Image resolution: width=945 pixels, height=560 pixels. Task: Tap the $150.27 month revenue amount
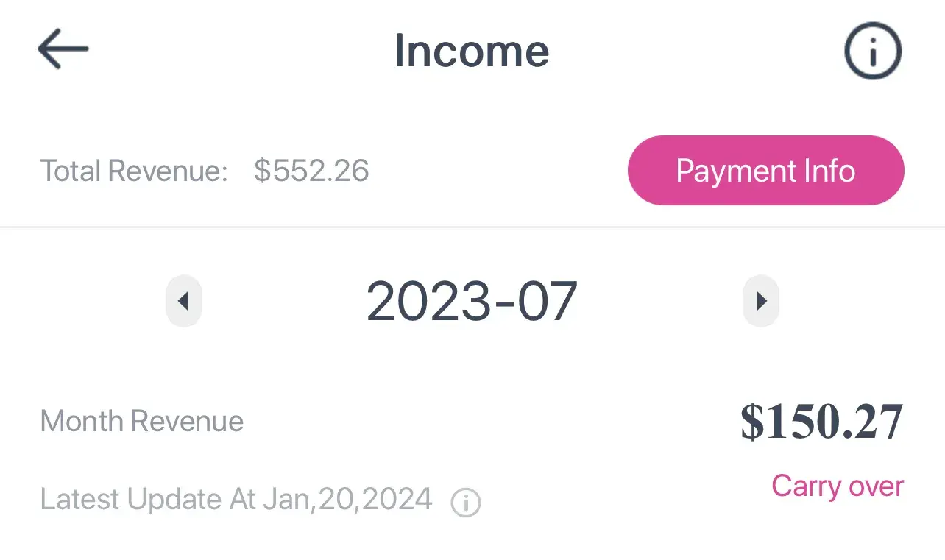click(821, 422)
